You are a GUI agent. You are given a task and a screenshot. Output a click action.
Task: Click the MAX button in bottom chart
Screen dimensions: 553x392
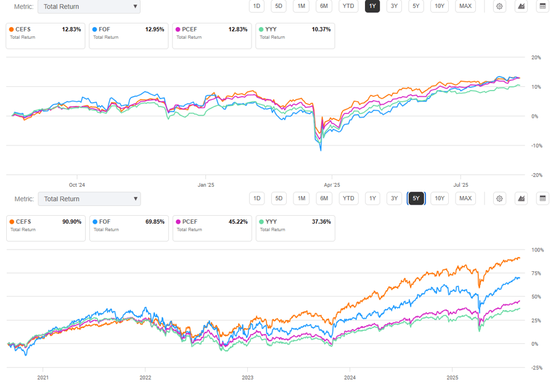(465, 198)
